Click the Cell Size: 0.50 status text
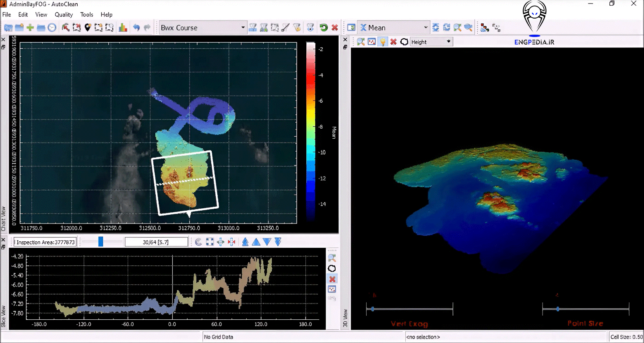 tap(626, 337)
